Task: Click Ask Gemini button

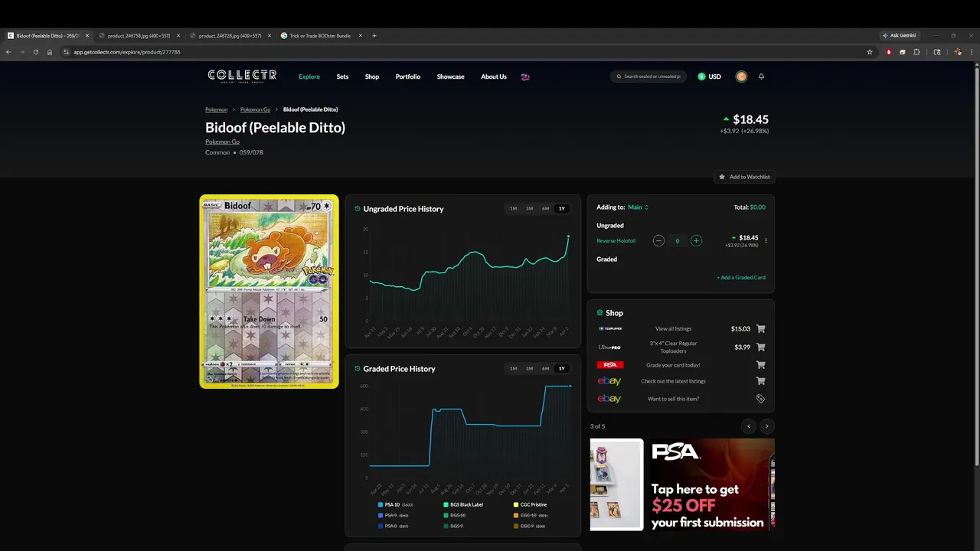Action: [899, 35]
